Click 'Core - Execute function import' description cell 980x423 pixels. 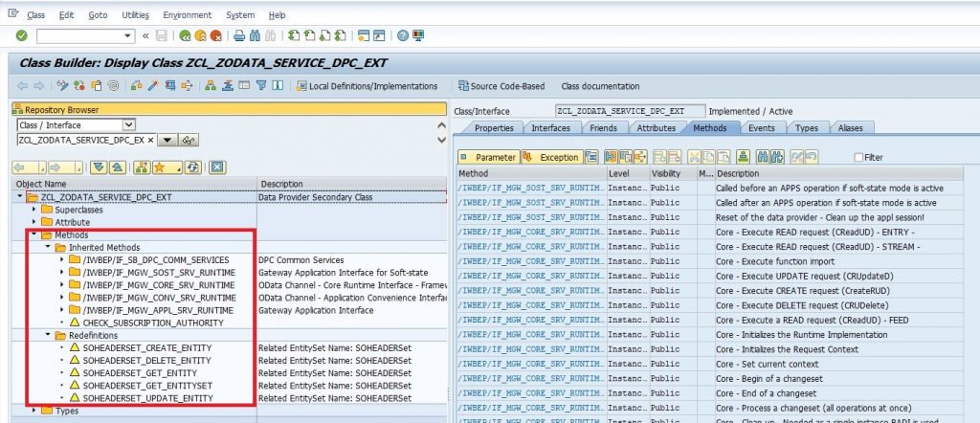coord(838,261)
